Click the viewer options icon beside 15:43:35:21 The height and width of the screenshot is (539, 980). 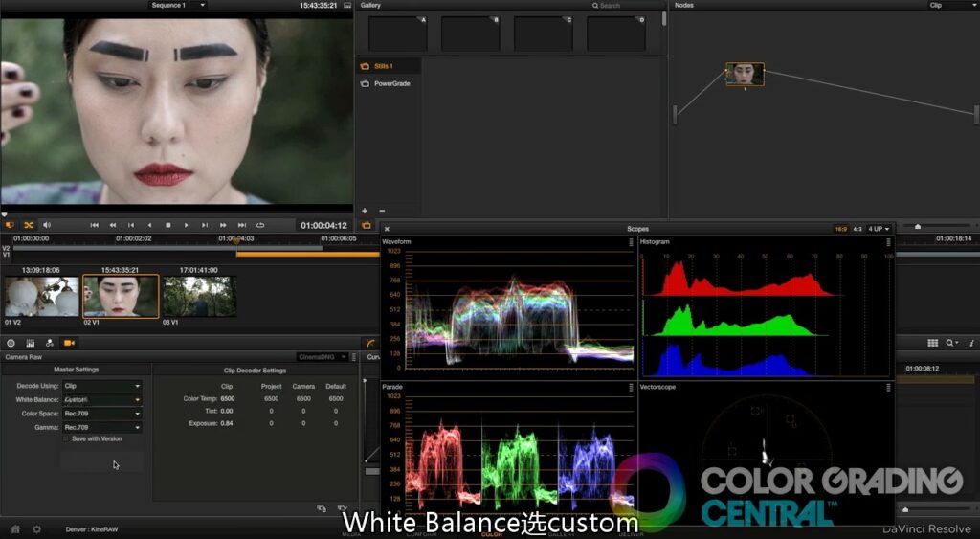347,5
